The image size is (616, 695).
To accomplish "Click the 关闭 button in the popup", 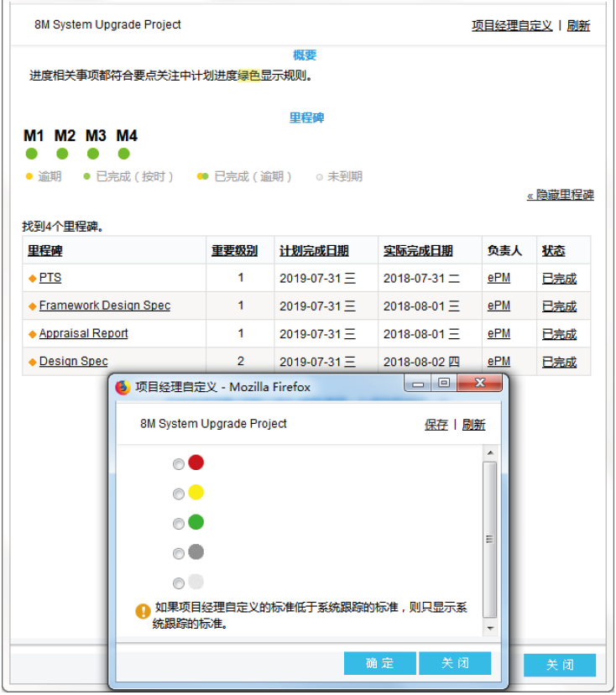I will point(455,663).
